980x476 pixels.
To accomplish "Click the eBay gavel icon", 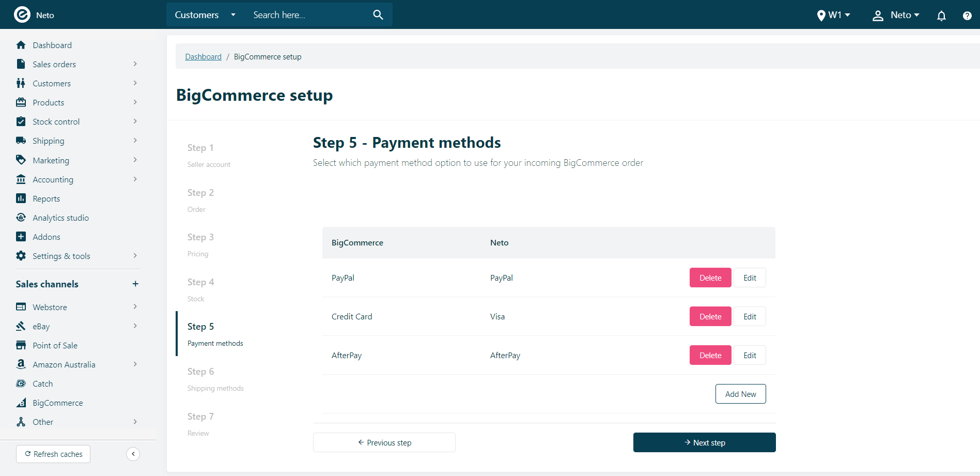I will click(x=21, y=326).
